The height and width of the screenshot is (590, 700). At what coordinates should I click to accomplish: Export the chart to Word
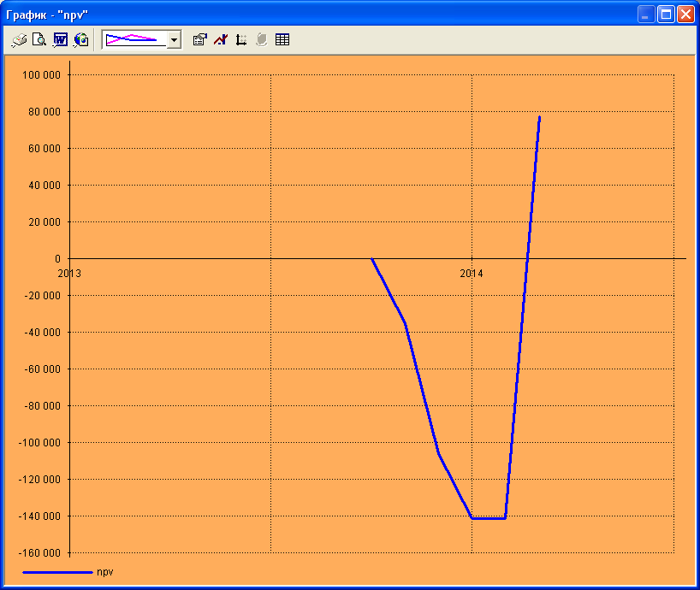point(60,40)
